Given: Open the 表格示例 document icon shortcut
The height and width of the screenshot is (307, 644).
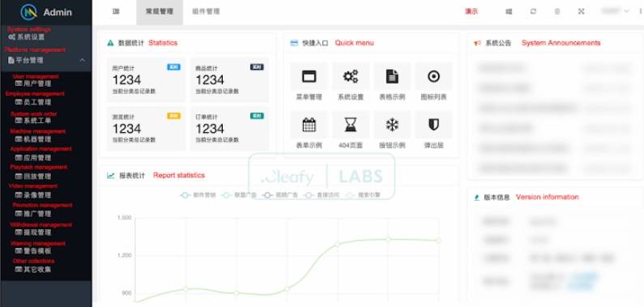Looking at the screenshot, I should coord(392,76).
